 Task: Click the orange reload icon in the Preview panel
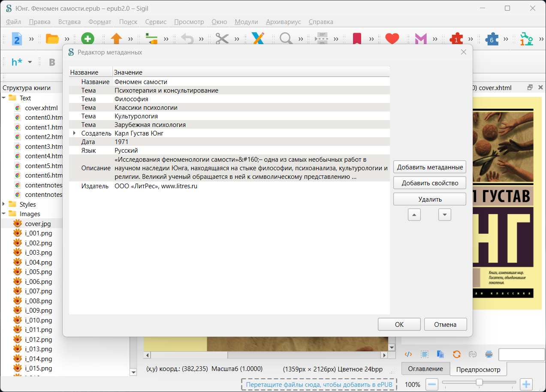[x=457, y=354]
